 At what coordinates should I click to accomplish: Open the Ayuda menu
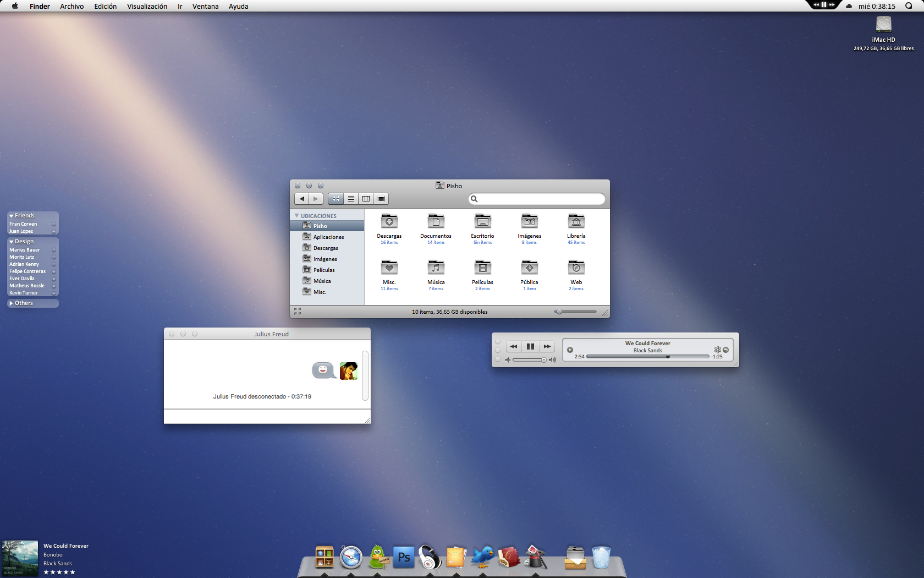(239, 6)
